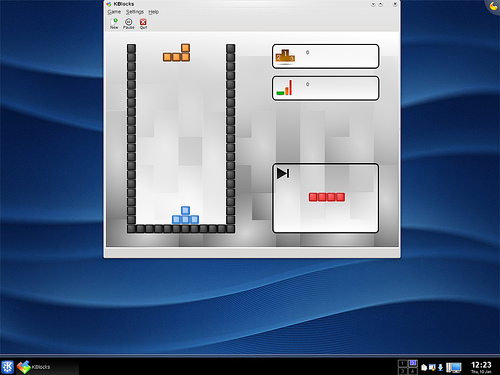Click the next-piece skip arrow icon
Image resolution: width=500 pixels, height=375 pixels.
click(283, 173)
